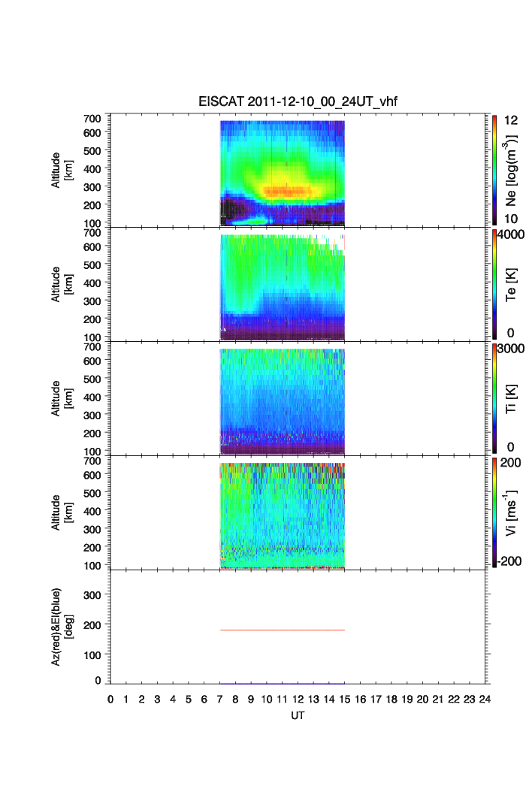This screenshot has width=532, height=798.
Task: Click the UT axis label
Action: click(298, 715)
